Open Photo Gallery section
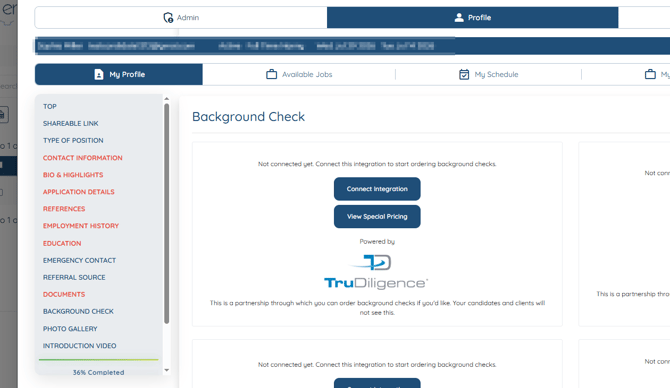Viewport: 670px width, 388px height. (70, 329)
